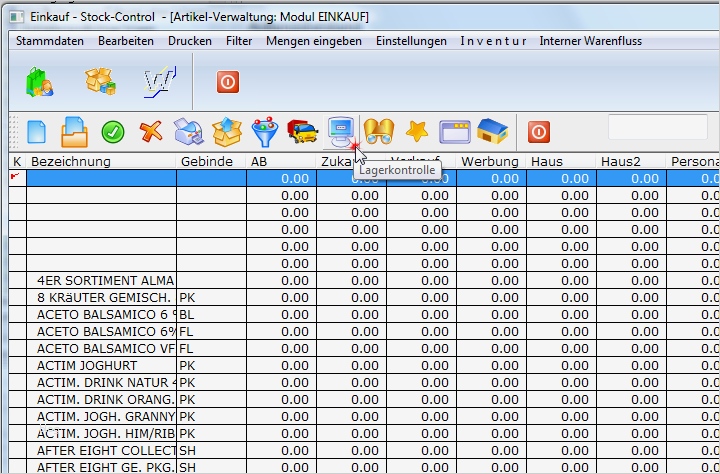The height and width of the screenshot is (474, 720).
Task: Open the Einstellungen menu
Action: click(x=411, y=41)
